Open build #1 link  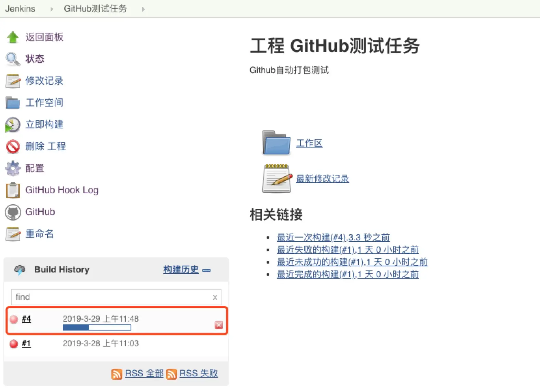[26, 344]
